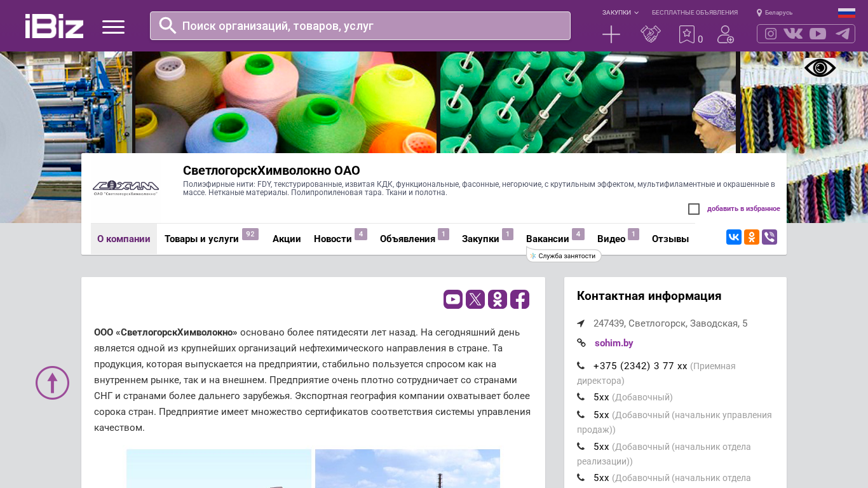
Task: Open Бесплатные объявления link
Action: click(695, 13)
